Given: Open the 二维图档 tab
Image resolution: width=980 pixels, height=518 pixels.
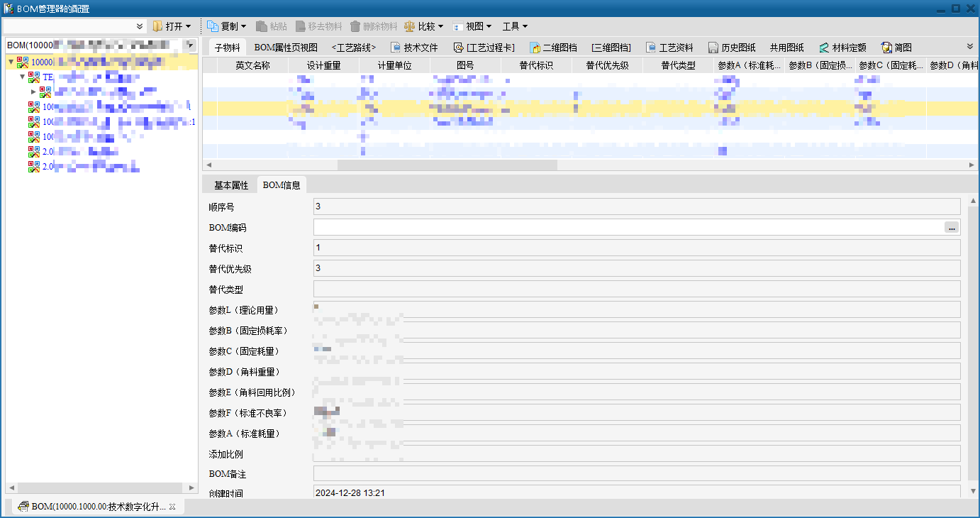Looking at the screenshot, I should point(553,48).
